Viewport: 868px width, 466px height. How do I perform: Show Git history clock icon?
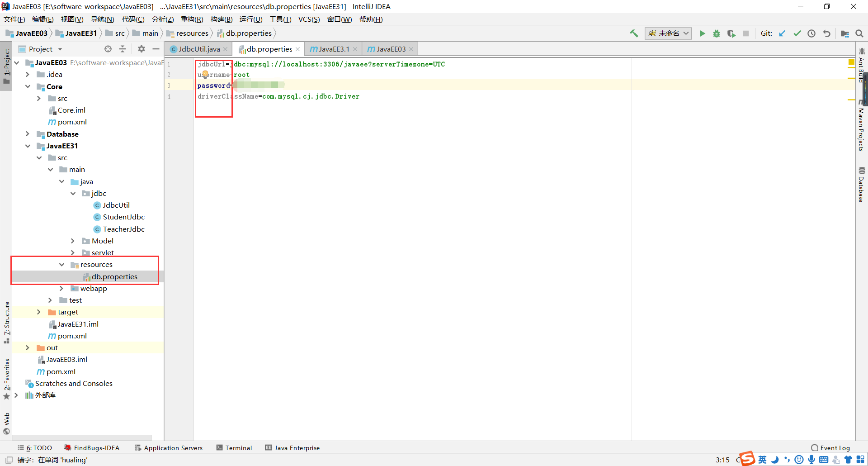[x=811, y=33]
